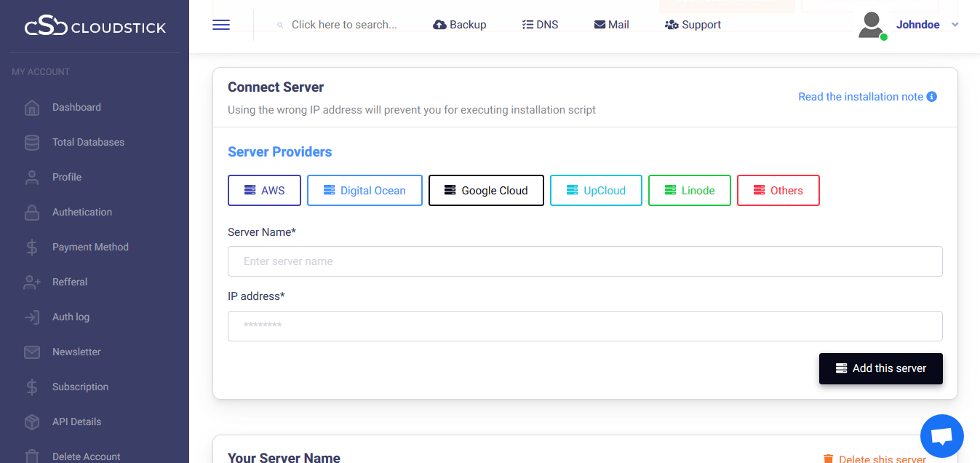Go to the DNS section

pyautogui.click(x=540, y=25)
